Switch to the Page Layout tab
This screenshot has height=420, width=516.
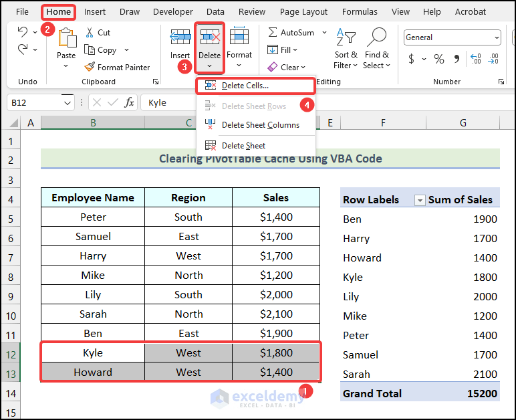303,12
